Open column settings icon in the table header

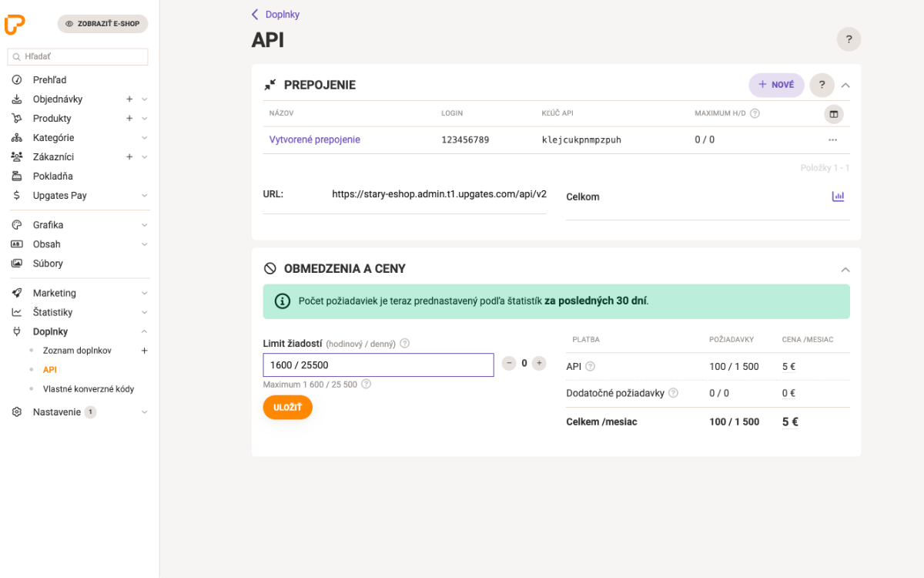tap(833, 114)
